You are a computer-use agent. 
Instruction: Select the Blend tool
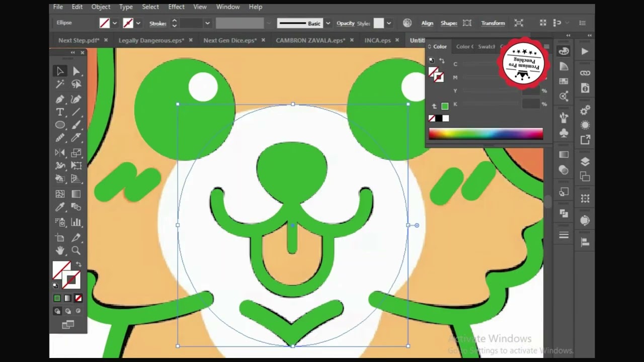pos(76,207)
